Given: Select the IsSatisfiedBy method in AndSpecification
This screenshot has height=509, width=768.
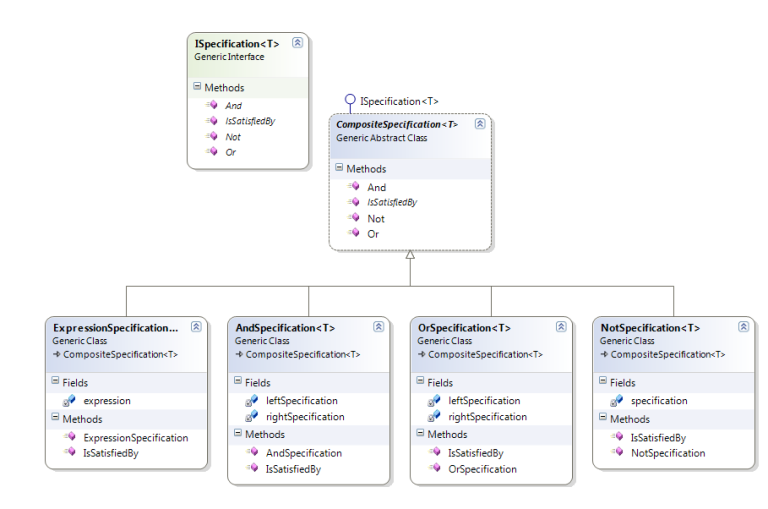Looking at the screenshot, I should click(293, 469).
